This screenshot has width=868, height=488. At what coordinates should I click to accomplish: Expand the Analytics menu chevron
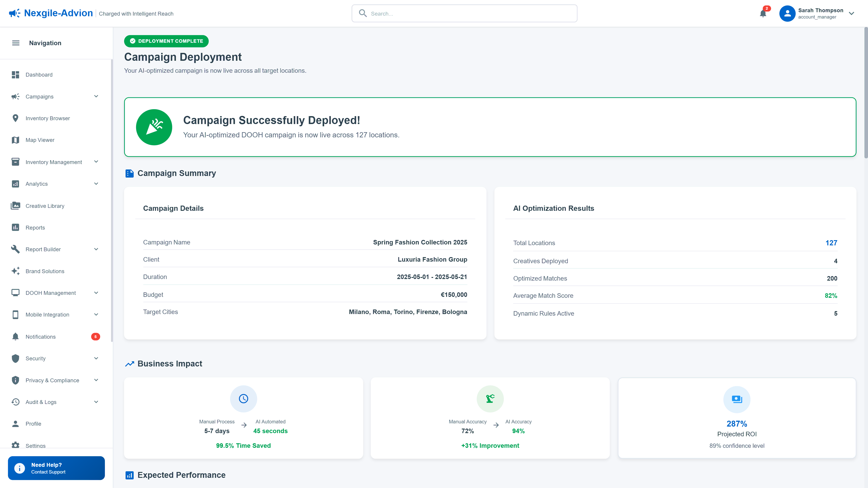(x=96, y=184)
